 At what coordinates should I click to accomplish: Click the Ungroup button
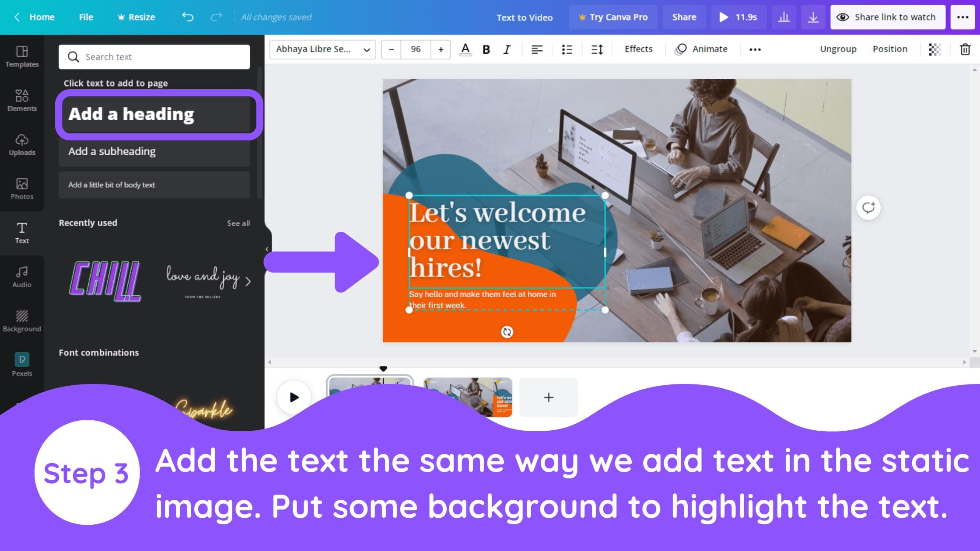coord(838,49)
